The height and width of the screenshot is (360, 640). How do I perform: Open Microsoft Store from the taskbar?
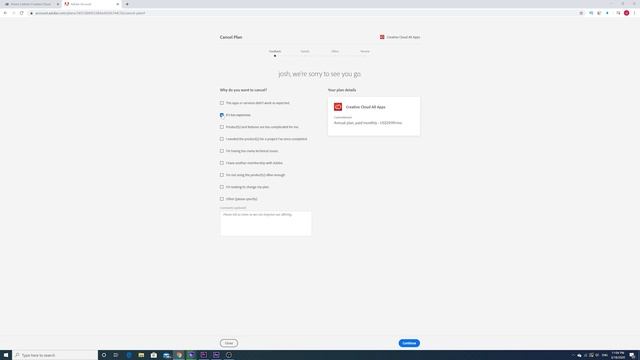pyautogui.click(x=154, y=355)
